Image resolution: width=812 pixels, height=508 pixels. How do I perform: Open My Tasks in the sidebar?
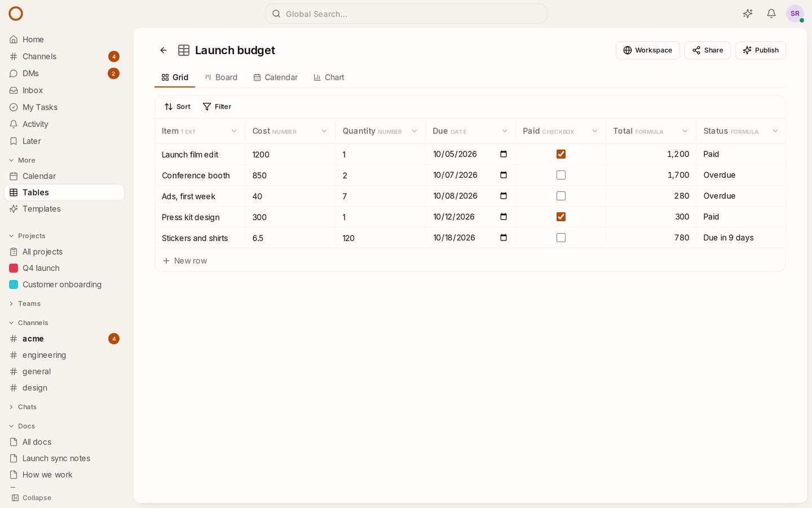click(x=64, y=107)
